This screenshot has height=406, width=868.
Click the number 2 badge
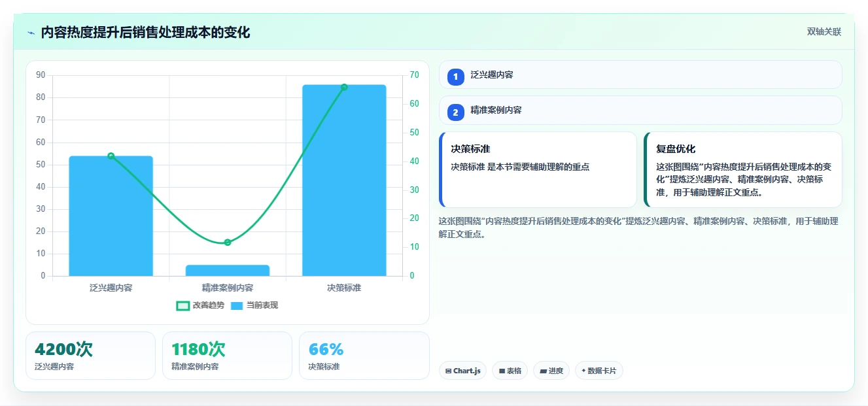tap(456, 112)
